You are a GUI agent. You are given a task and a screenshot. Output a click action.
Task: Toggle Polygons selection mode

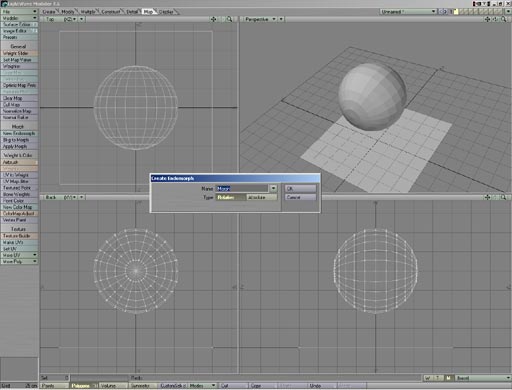(84, 386)
